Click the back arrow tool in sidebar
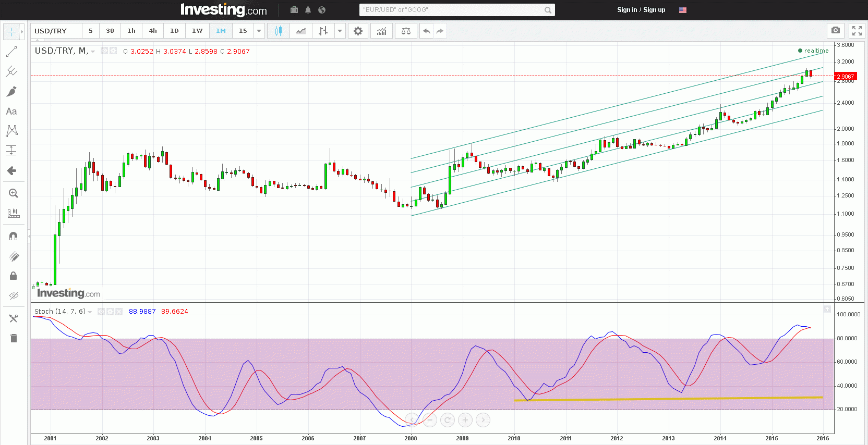The height and width of the screenshot is (445, 868). coord(11,170)
